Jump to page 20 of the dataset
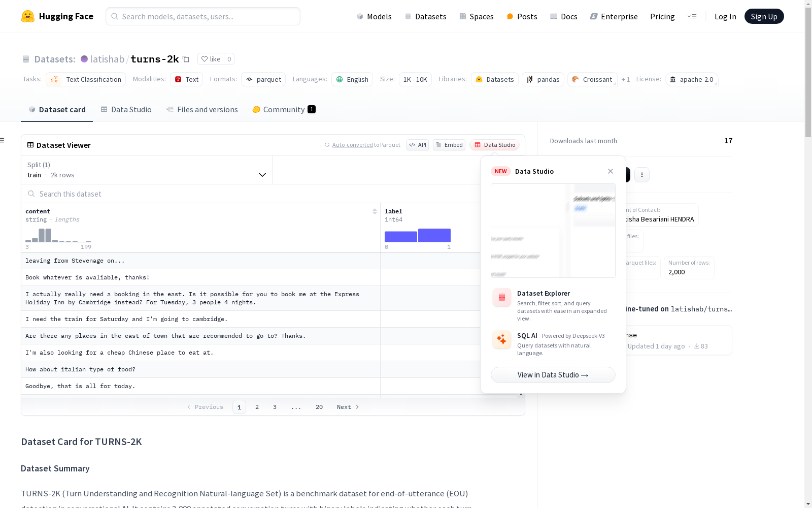 tap(319, 407)
